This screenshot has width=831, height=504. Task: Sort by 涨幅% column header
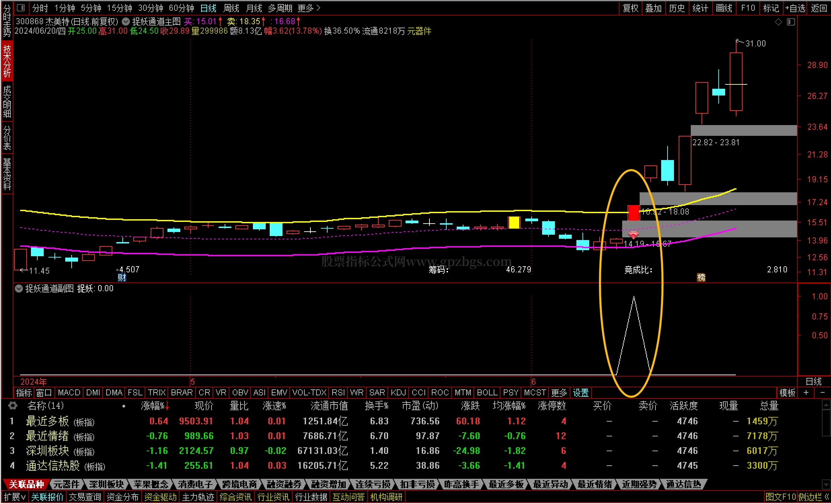[152, 405]
